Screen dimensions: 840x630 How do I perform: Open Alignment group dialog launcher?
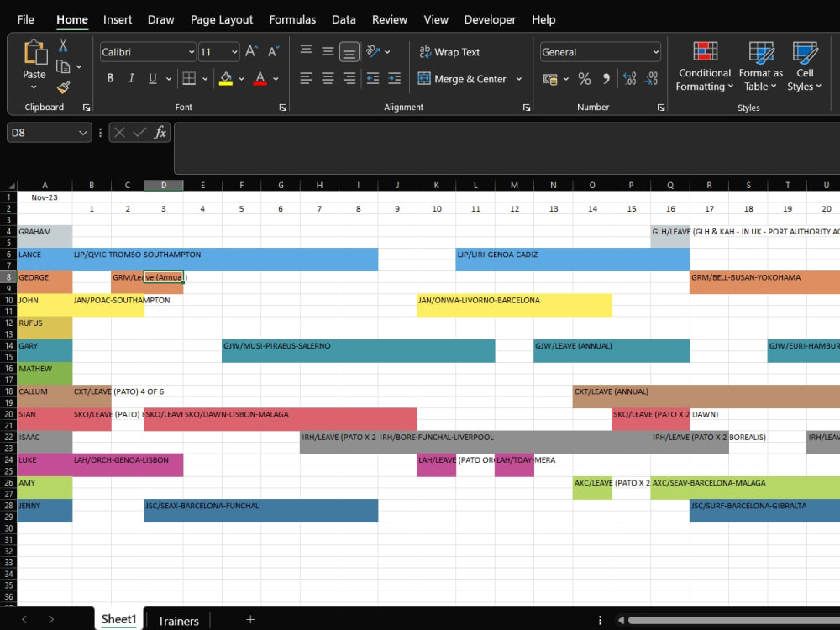coord(527,108)
